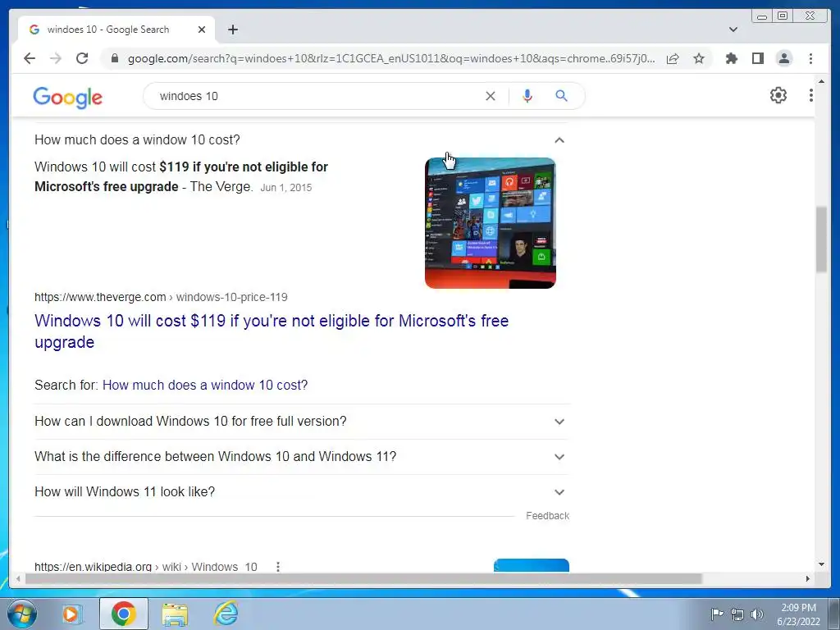This screenshot has width=840, height=630.
Task: Open a new tab with plus button
Action: (x=232, y=30)
